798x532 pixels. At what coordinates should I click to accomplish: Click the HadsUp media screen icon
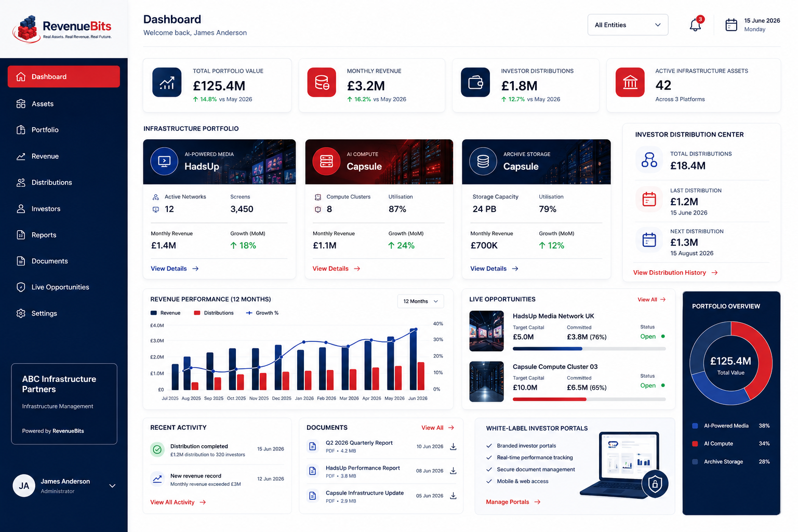click(164, 162)
